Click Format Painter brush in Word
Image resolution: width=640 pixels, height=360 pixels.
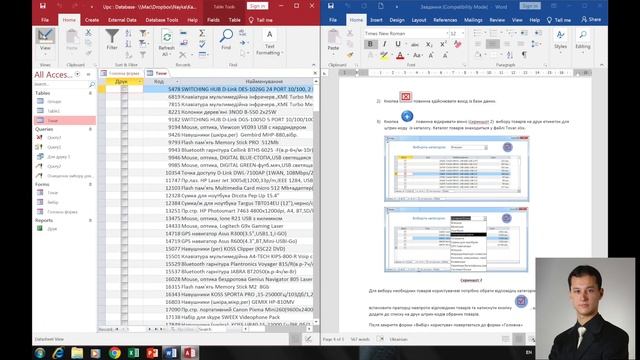pos(350,55)
